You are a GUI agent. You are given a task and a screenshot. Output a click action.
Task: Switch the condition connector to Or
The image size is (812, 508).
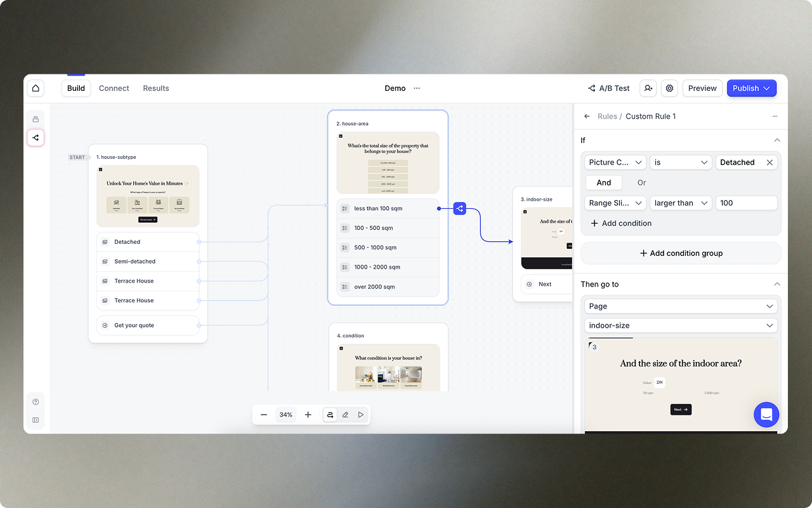tap(641, 182)
